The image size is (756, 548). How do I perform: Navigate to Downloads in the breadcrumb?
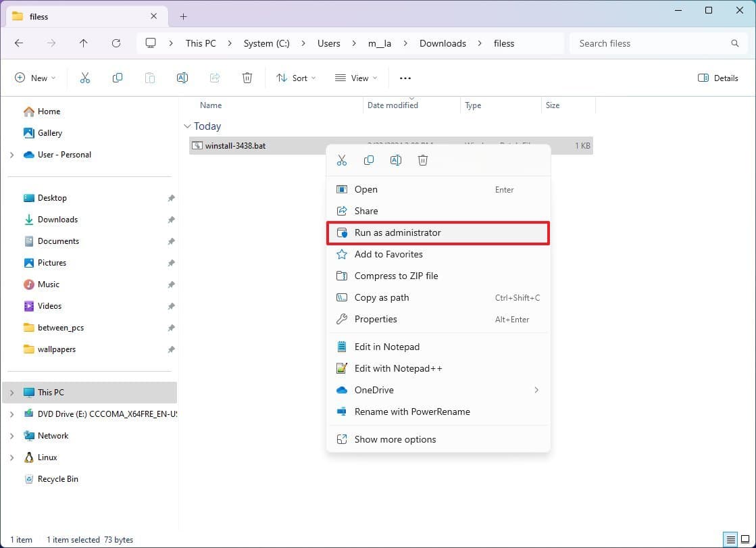(x=443, y=43)
